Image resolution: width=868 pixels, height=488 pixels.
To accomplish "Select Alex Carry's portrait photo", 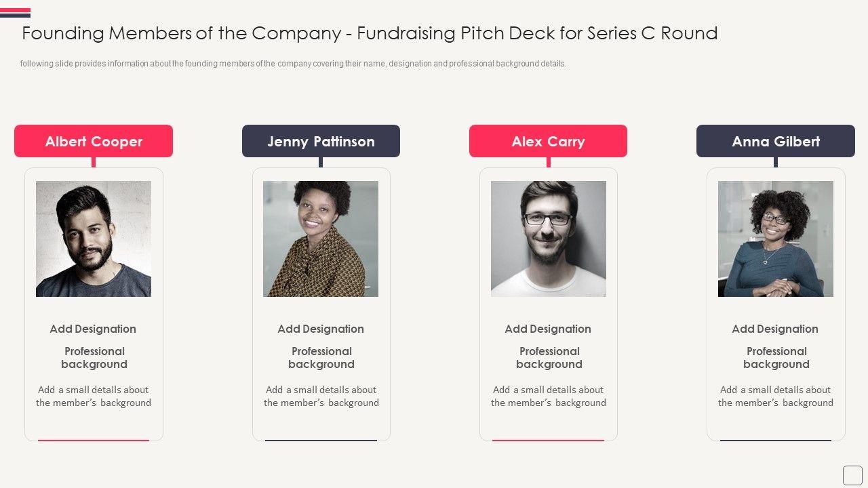I will coord(549,239).
